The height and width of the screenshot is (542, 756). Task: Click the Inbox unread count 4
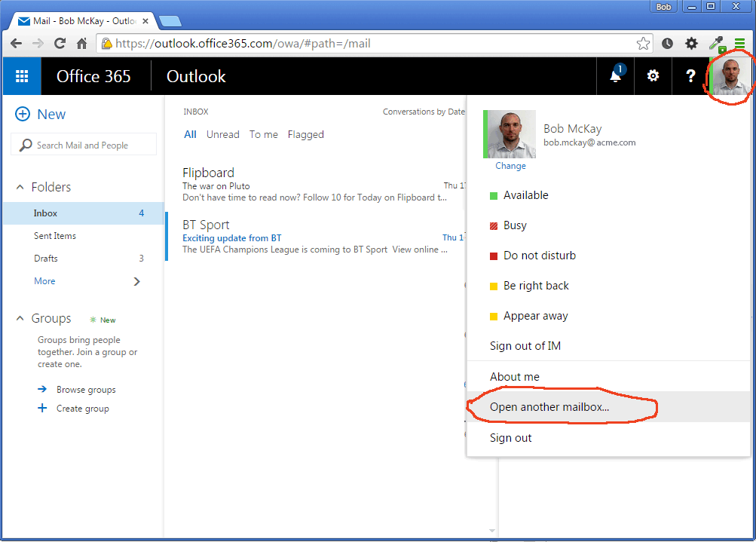[x=141, y=213]
